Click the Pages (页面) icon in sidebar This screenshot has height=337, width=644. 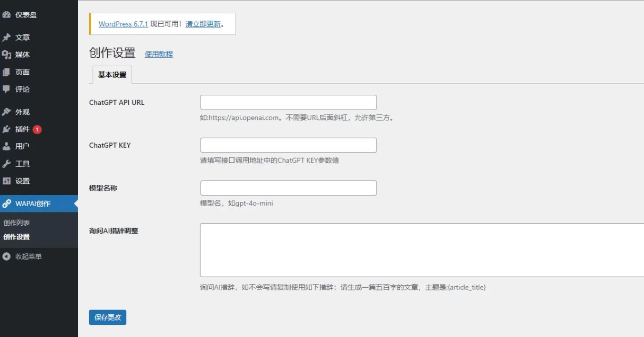coord(6,72)
